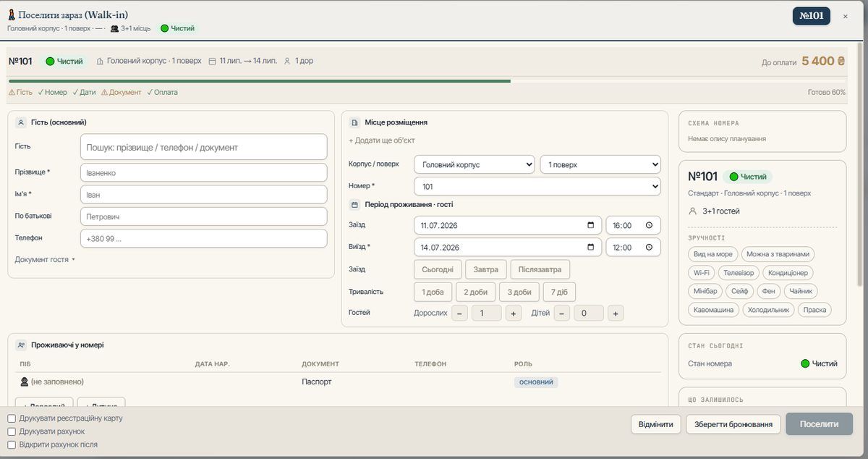
Task: Decrease the children (Дітей) count
Action: point(561,313)
